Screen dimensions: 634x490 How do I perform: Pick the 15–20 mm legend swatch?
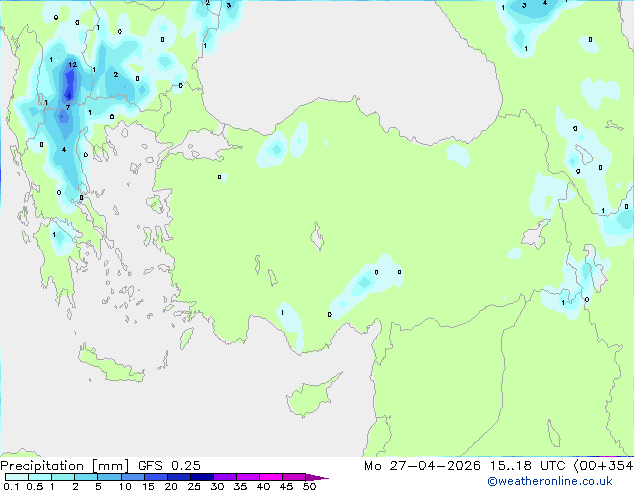point(155,477)
